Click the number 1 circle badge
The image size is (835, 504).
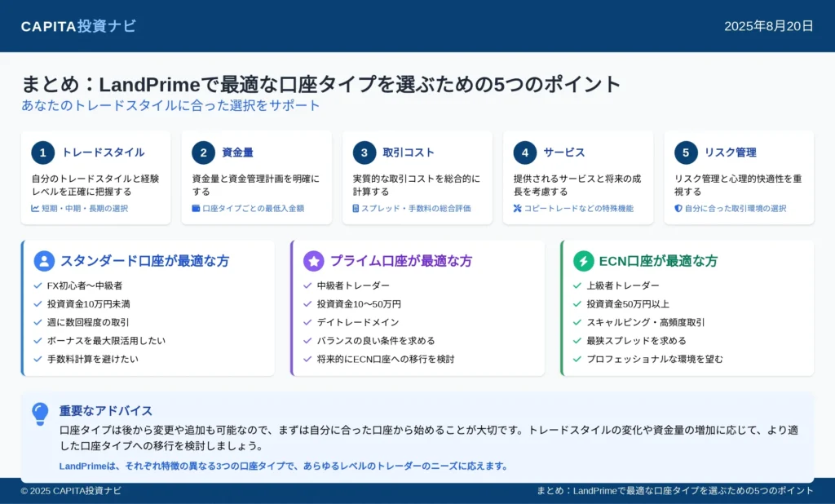pyautogui.click(x=43, y=153)
